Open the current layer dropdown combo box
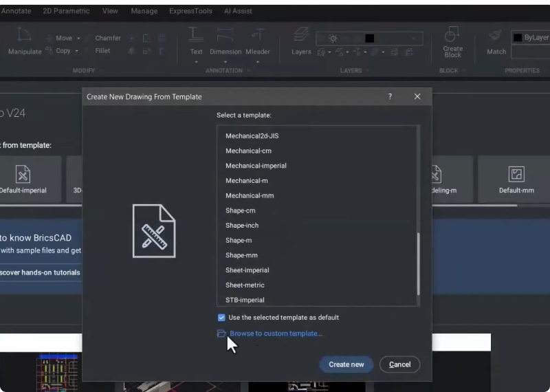 pos(369,39)
